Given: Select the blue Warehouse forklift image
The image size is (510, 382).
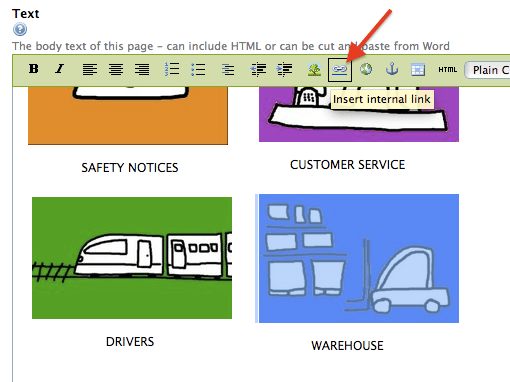Looking at the screenshot, I should 359,258.
